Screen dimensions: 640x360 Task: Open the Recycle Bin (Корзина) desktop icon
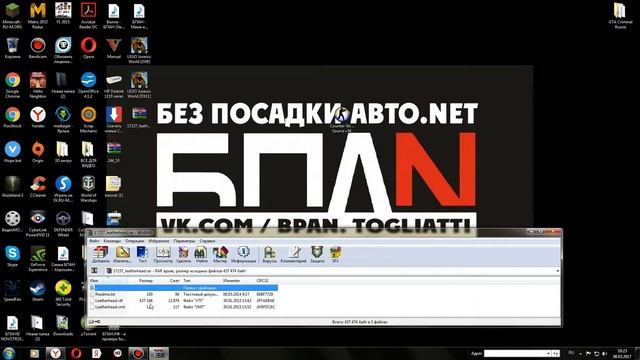tap(12, 48)
